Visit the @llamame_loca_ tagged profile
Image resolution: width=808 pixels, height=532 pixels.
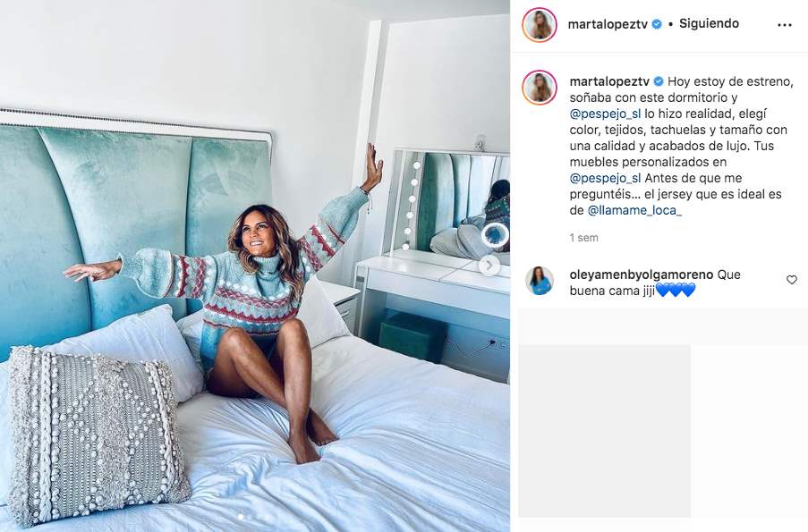(634, 210)
